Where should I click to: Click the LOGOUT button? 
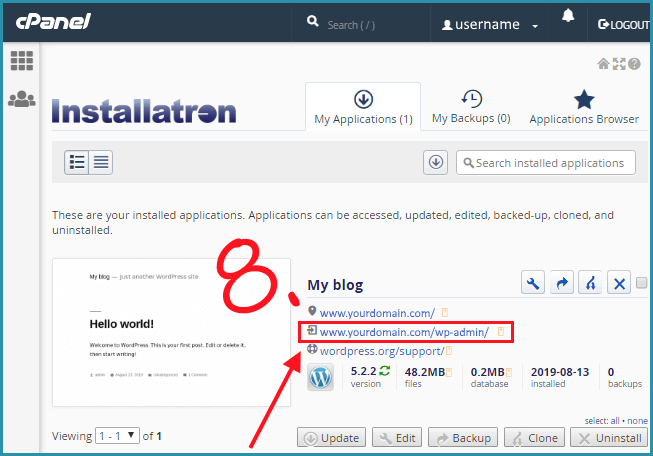623,25
